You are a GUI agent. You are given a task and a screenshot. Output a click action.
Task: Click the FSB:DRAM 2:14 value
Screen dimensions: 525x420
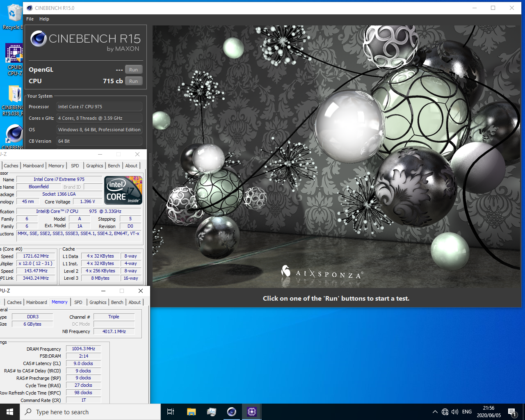(x=83, y=356)
